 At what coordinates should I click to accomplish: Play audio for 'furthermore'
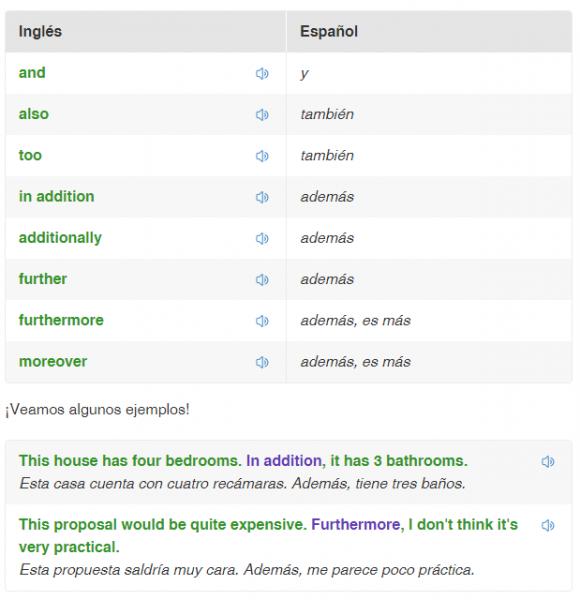tap(262, 321)
